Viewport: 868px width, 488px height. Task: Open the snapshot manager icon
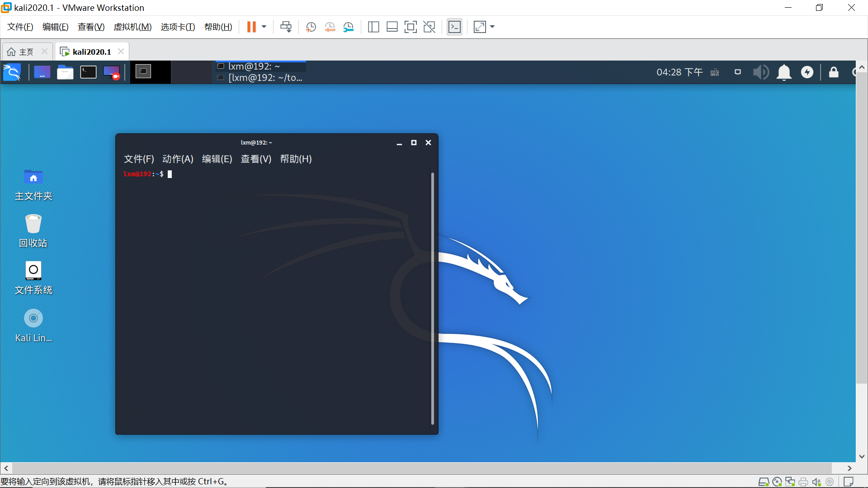(x=349, y=27)
